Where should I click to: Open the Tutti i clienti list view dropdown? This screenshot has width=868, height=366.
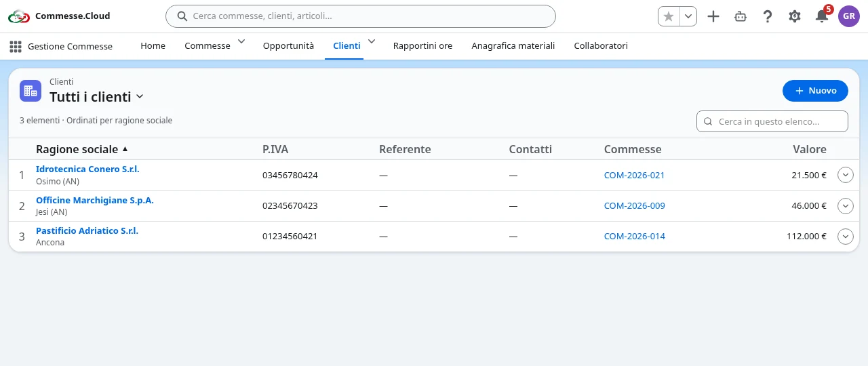point(140,97)
